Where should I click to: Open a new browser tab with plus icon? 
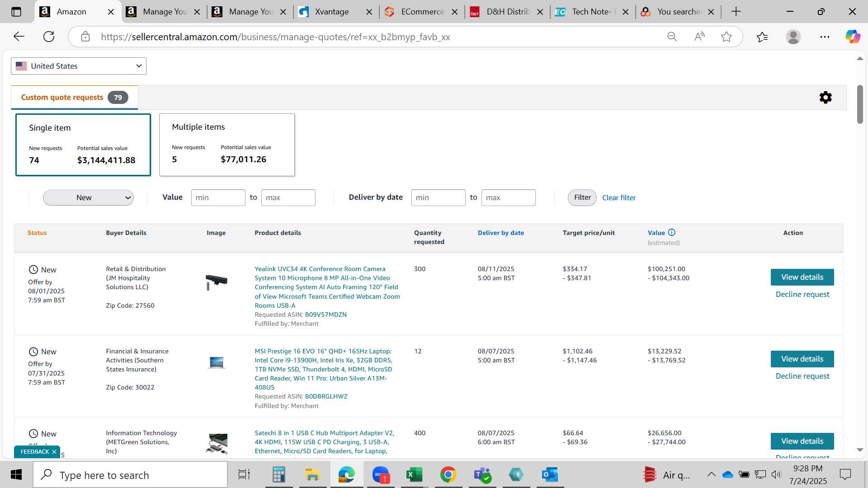(736, 12)
